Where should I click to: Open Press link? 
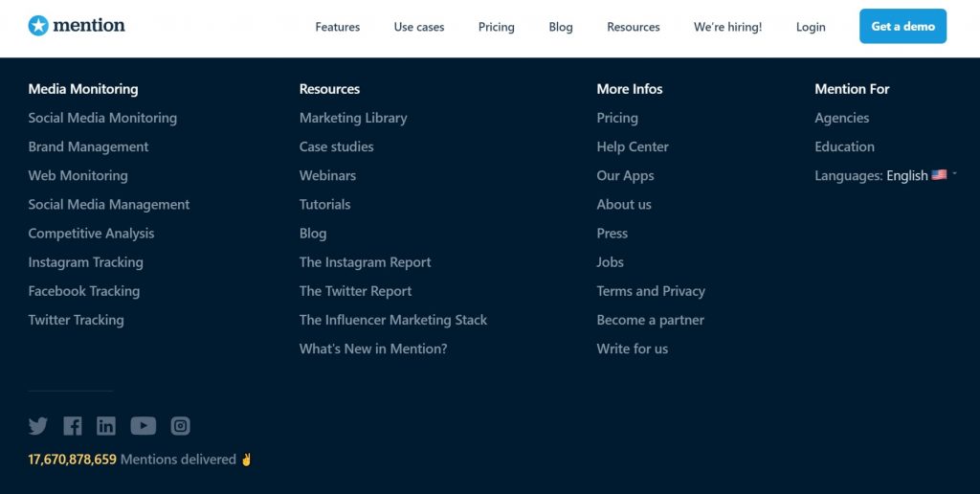click(612, 234)
